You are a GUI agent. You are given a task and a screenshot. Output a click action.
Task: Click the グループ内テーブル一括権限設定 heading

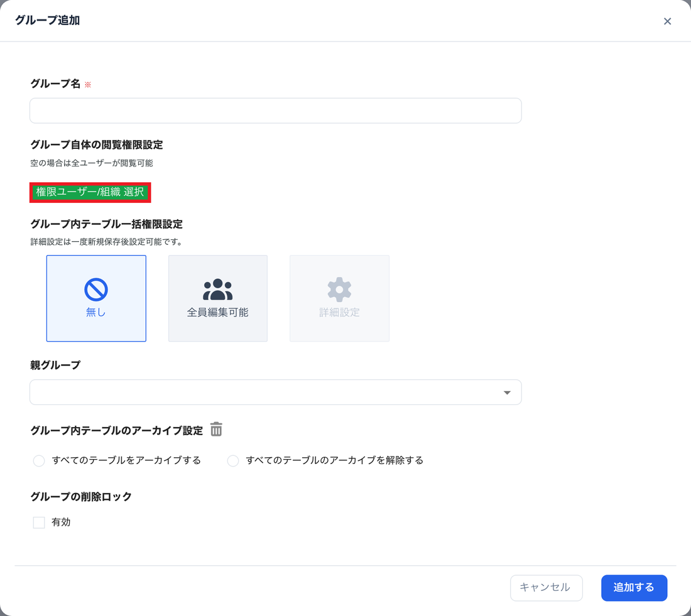click(x=106, y=224)
